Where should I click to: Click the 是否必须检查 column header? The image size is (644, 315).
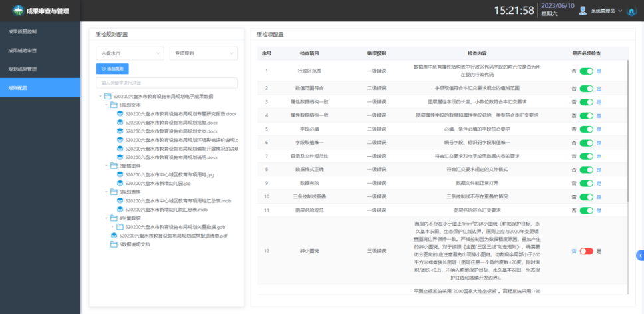point(587,53)
